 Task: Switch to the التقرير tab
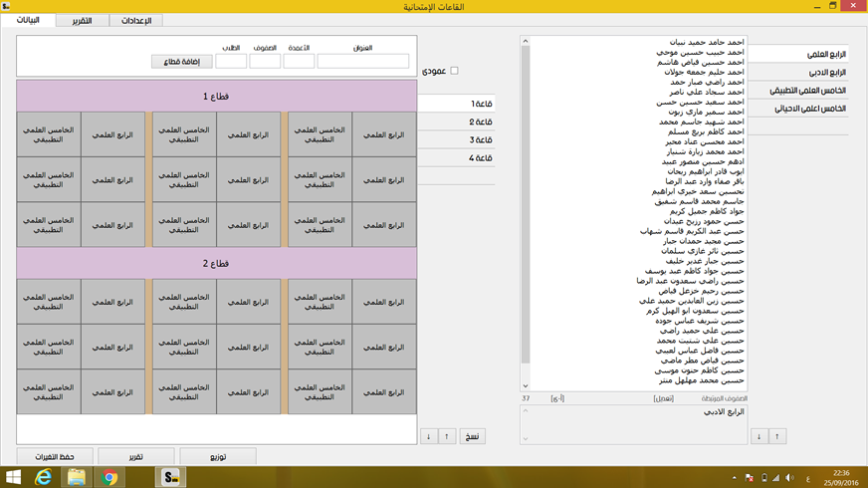81,21
